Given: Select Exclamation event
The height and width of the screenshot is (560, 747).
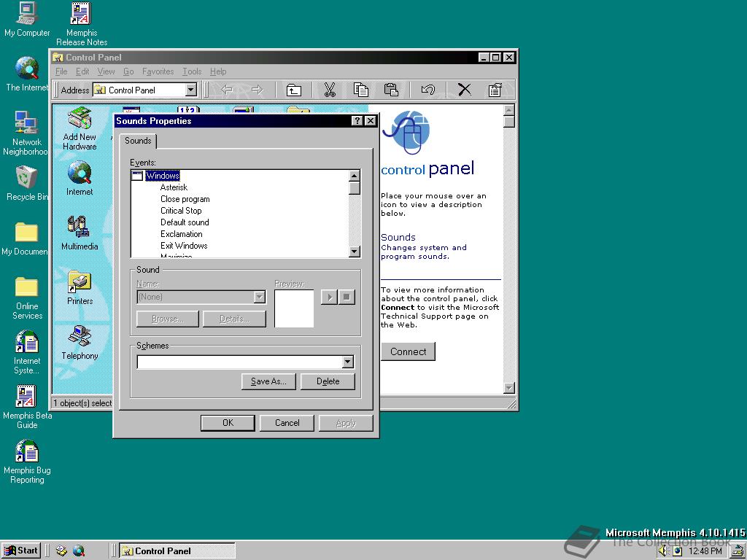Looking at the screenshot, I should click(x=182, y=234).
